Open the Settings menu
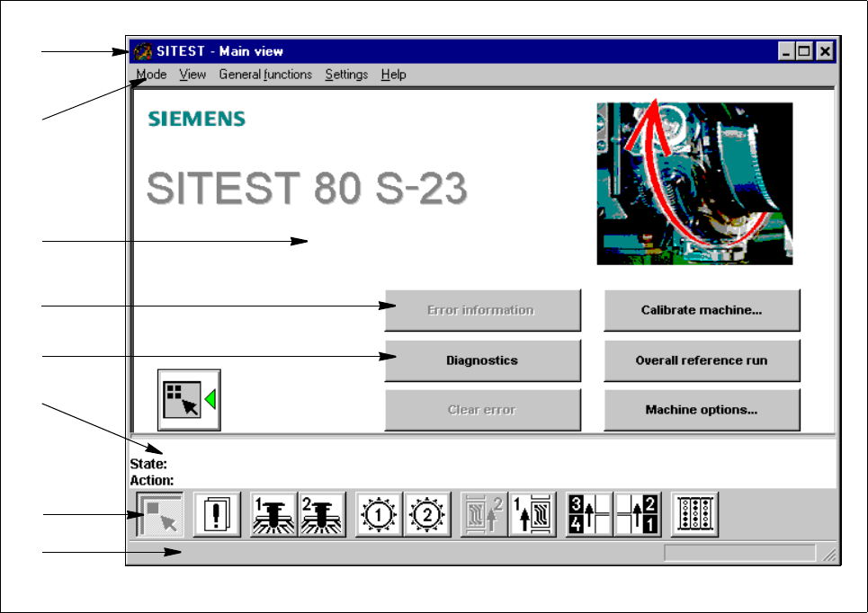The image size is (868, 613). pos(346,74)
